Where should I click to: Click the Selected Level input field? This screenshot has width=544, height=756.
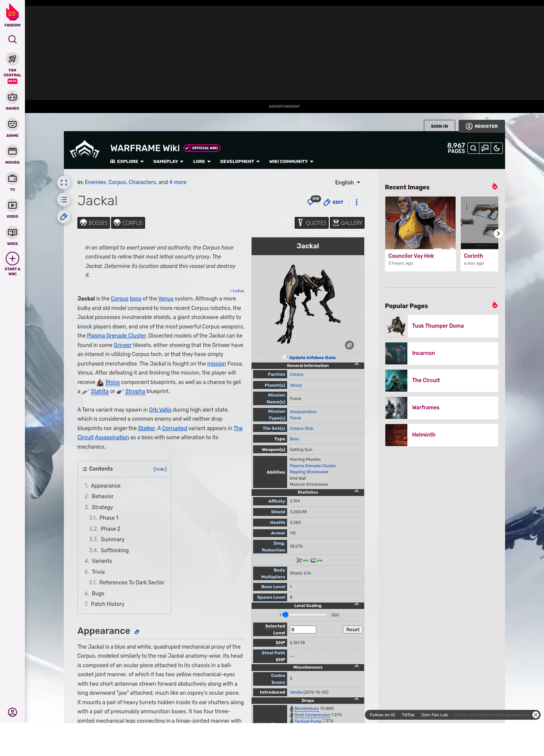(x=303, y=629)
